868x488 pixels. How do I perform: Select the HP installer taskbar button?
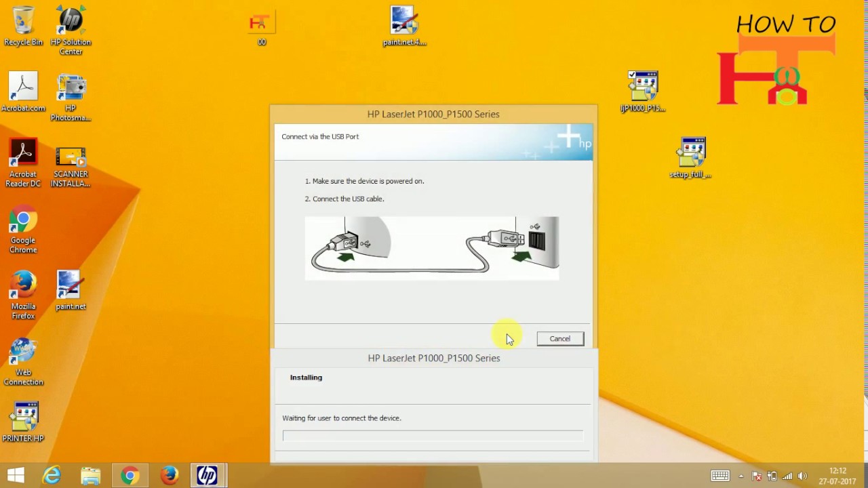[208, 476]
